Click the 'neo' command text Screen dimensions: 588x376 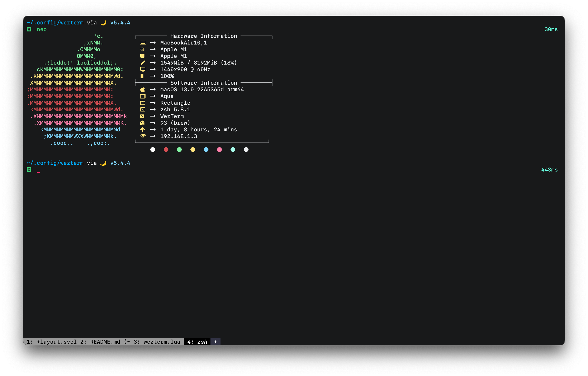click(42, 30)
